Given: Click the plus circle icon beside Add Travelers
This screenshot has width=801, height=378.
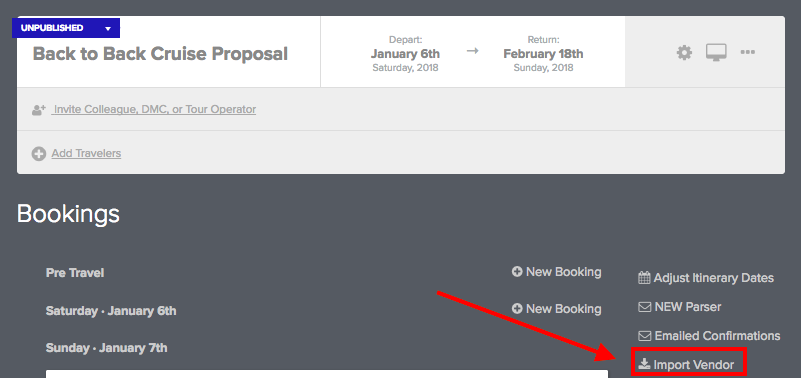Looking at the screenshot, I should coord(39,154).
